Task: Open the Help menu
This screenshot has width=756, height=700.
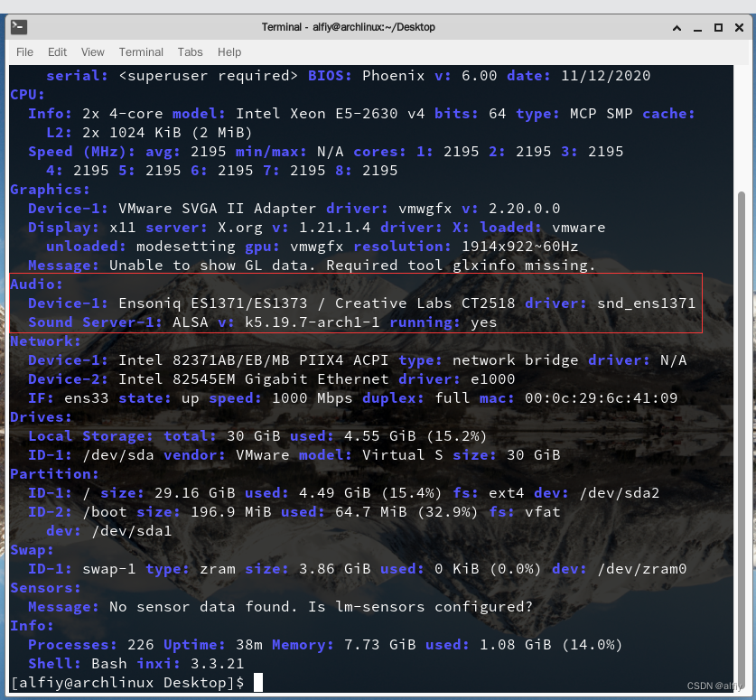Action: [229, 51]
